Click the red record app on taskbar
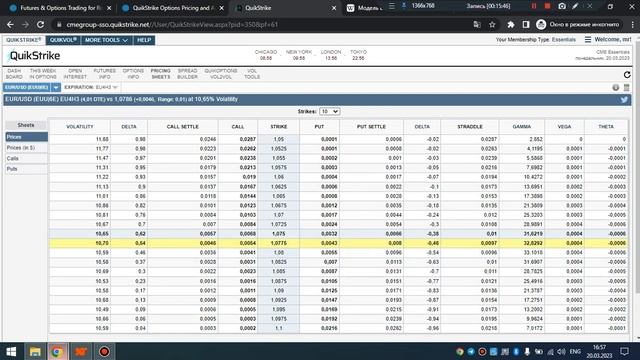The image size is (640, 360). click(x=104, y=351)
